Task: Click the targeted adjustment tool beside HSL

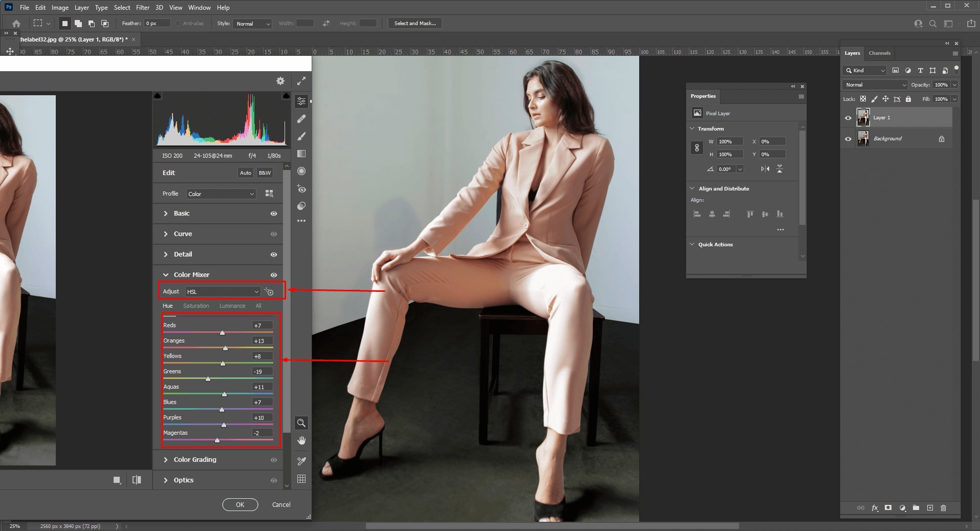Action: [x=269, y=292]
